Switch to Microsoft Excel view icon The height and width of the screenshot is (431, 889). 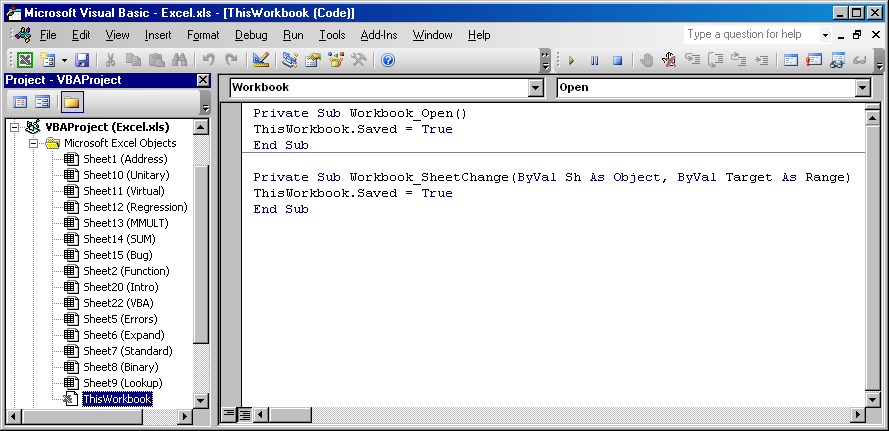point(24,60)
